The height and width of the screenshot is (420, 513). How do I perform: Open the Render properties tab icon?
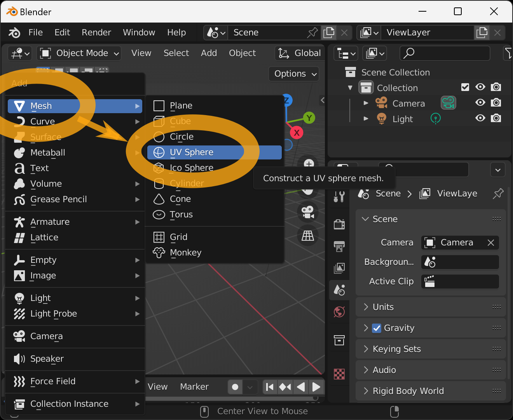339,224
